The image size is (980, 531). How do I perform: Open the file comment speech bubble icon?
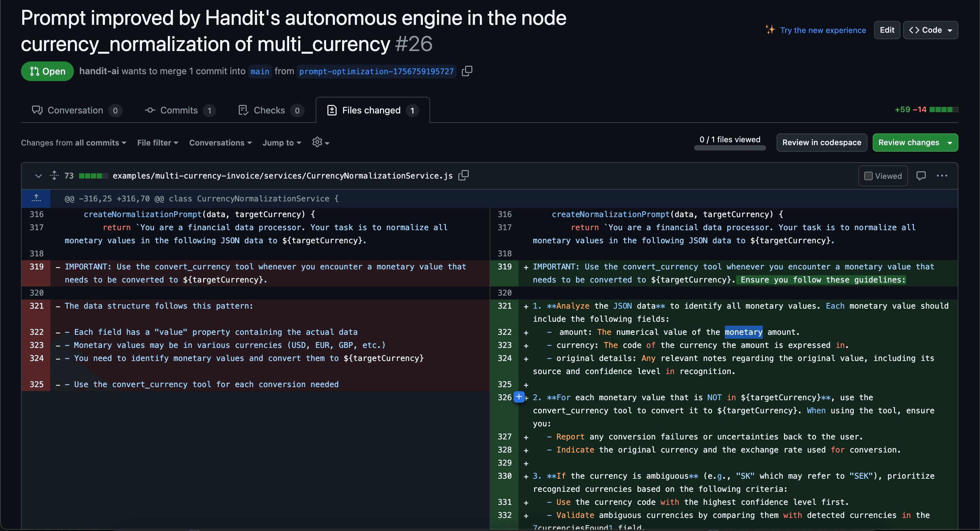[921, 176]
